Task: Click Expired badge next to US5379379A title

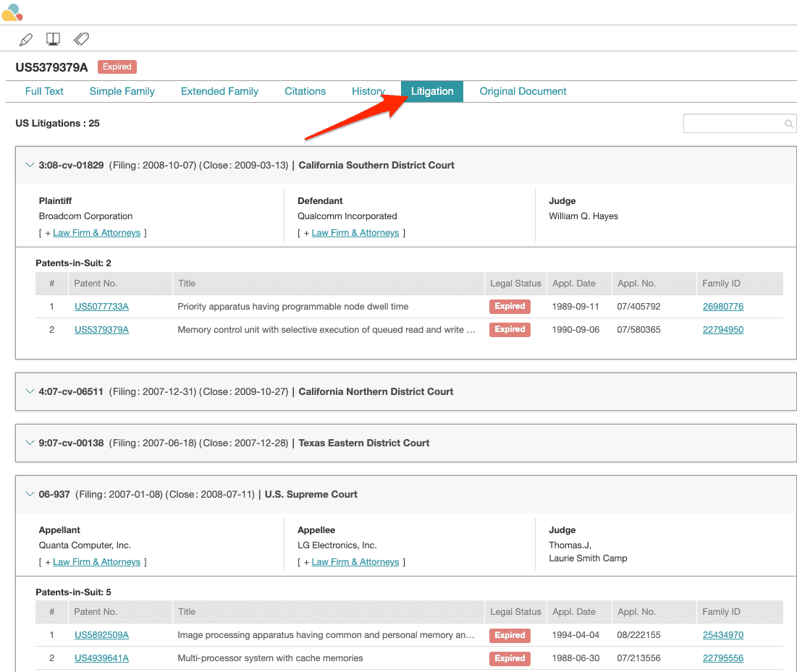Action: pyautogui.click(x=117, y=67)
